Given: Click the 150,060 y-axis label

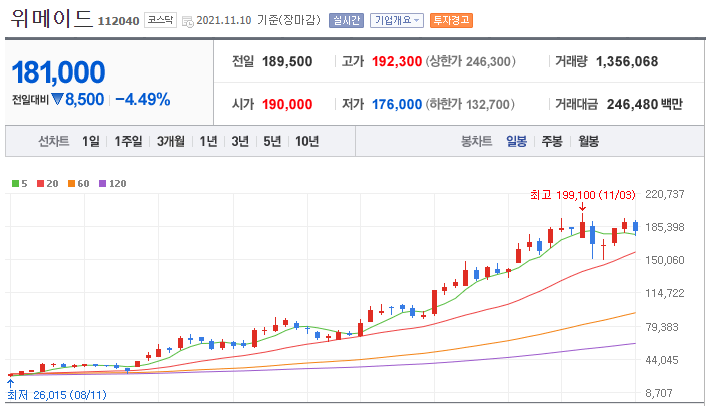Looking at the screenshot, I should tap(665, 260).
